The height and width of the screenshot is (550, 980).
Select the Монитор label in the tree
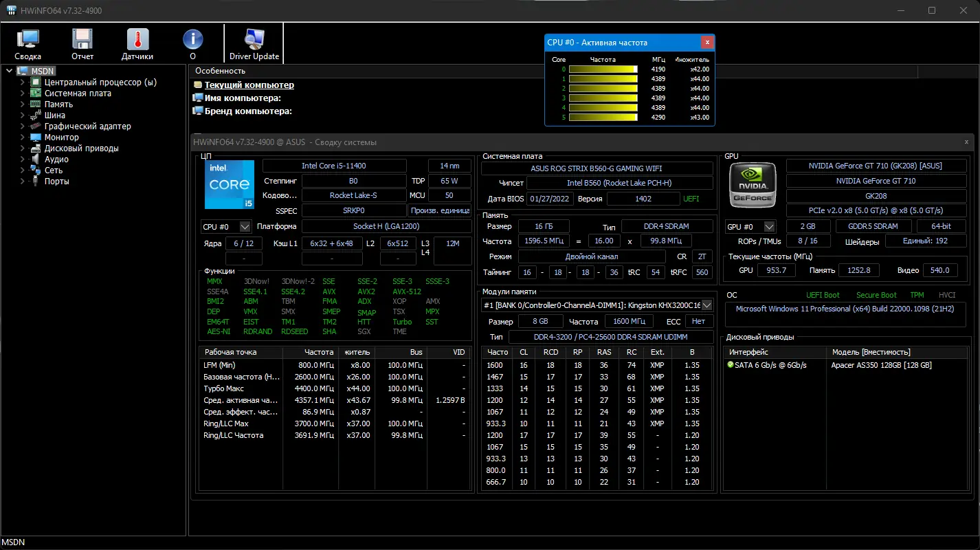(62, 137)
